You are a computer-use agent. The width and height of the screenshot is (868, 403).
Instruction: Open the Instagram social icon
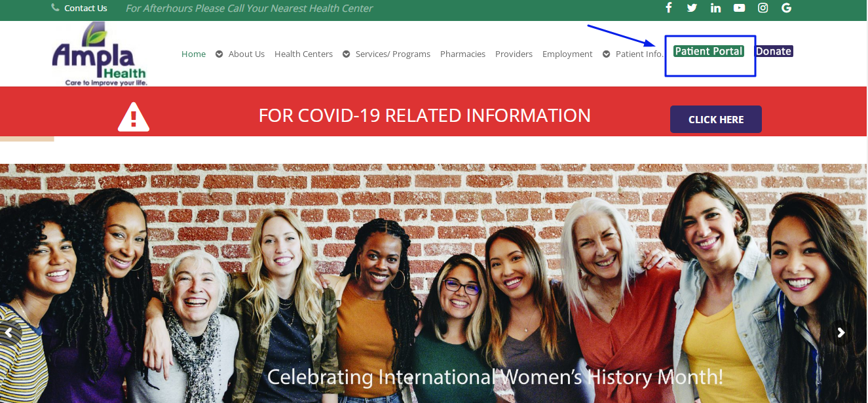[763, 8]
